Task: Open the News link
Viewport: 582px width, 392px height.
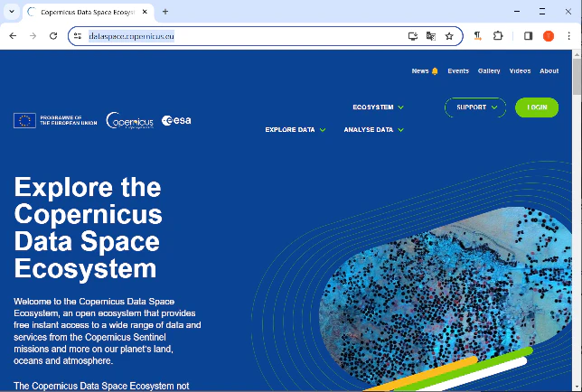Action: click(420, 70)
